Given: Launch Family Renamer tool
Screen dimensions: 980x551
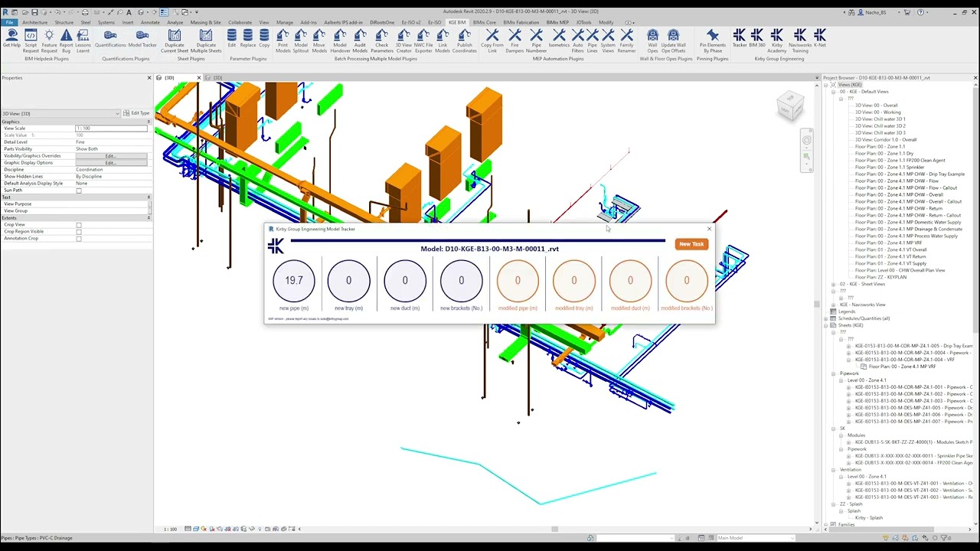Looking at the screenshot, I should point(626,41).
